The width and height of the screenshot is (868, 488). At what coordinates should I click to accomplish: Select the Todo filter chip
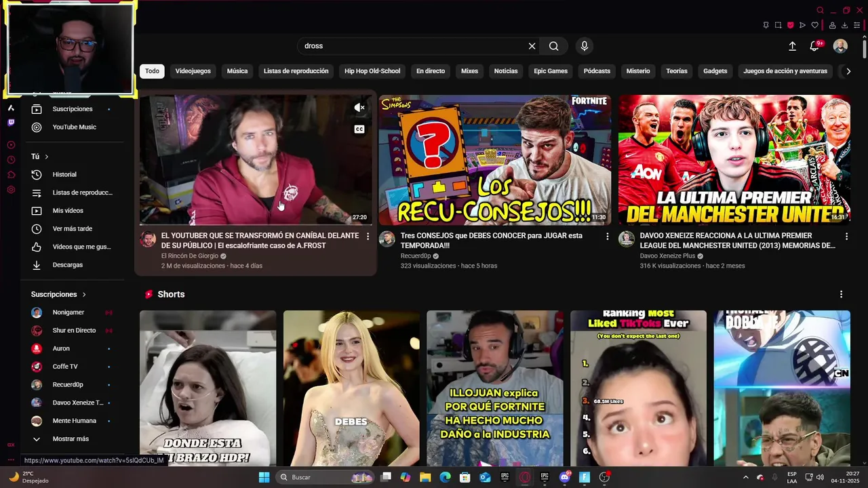[152, 71]
